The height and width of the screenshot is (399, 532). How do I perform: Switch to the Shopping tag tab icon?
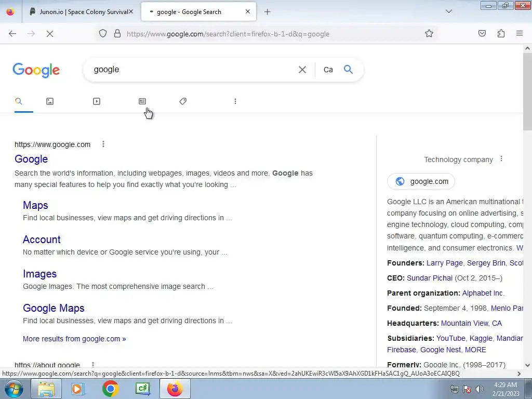(183, 101)
